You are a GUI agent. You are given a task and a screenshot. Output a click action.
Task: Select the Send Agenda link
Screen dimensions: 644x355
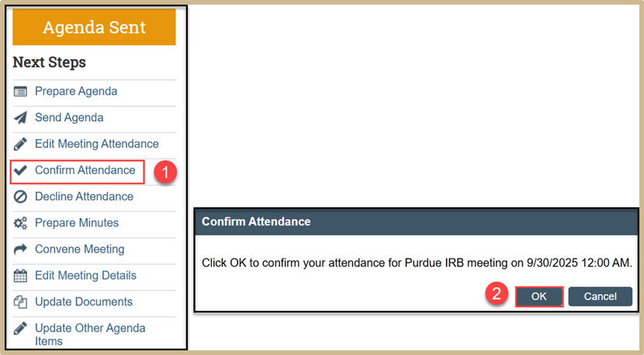[x=69, y=118]
